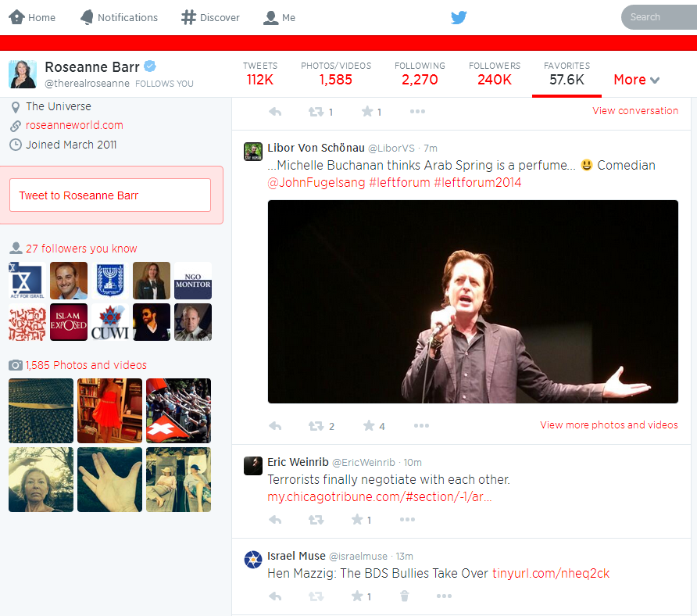Open the #leftforum2014 hashtag
Image resolution: width=697 pixels, height=616 pixels.
[x=477, y=183]
